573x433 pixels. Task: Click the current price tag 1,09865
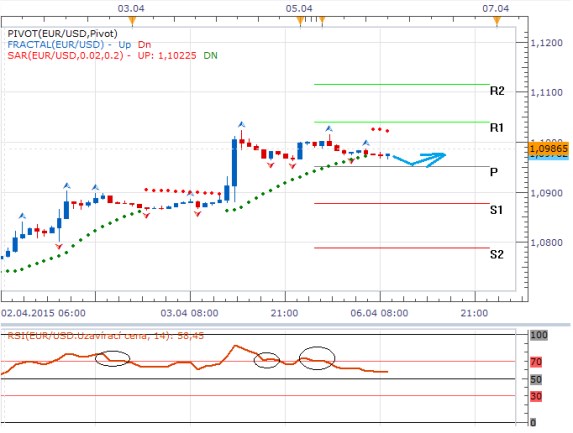(549, 149)
